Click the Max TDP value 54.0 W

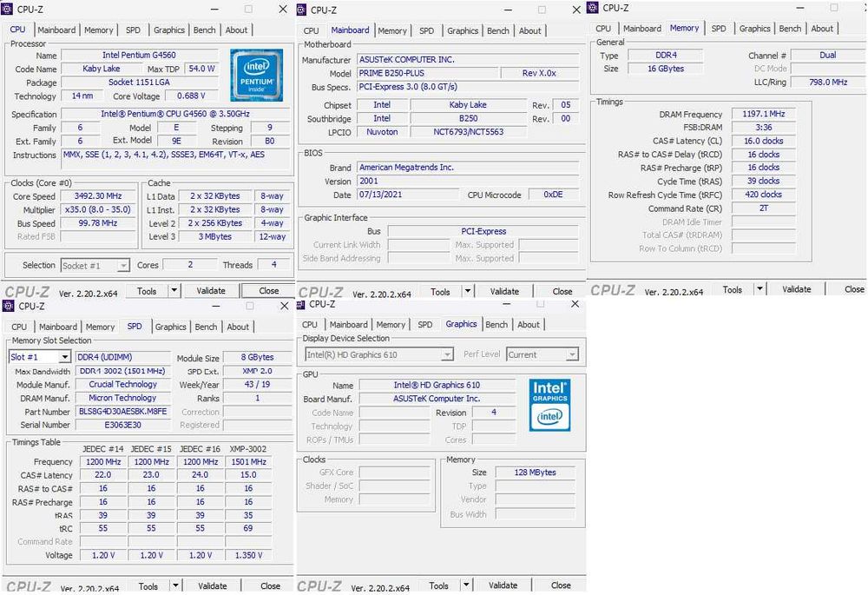pyautogui.click(x=201, y=69)
